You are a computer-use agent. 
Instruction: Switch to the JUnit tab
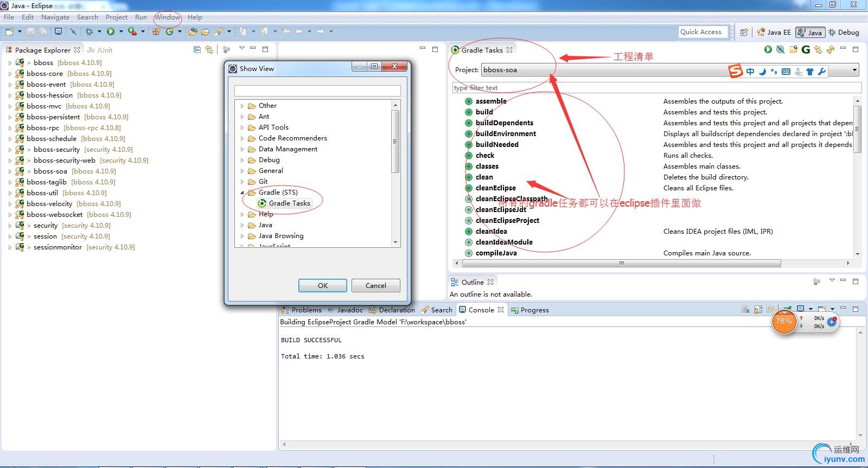(x=100, y=50)
